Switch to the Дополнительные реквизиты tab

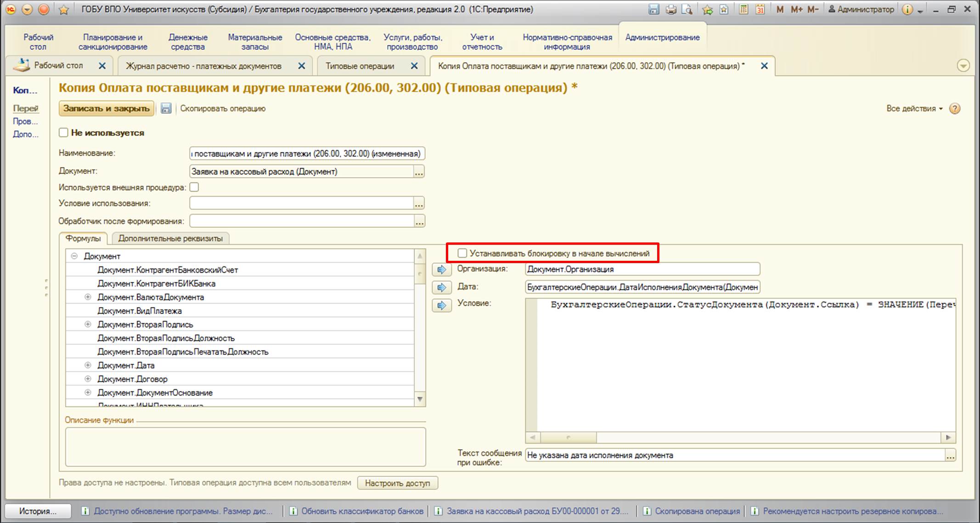[x=170, y=238]
